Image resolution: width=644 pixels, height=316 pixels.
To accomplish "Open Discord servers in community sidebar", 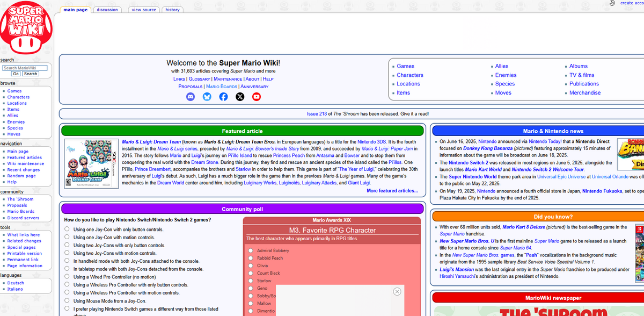I will (23, 218).
